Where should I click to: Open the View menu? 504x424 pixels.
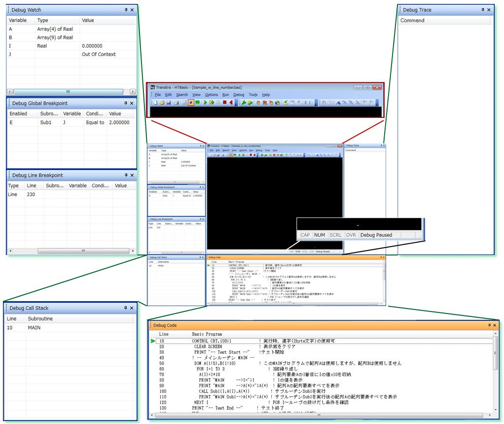tap(196, 95)
